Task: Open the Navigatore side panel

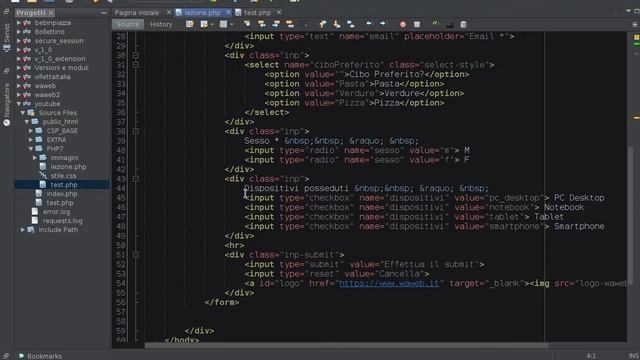Action: point(7,104)
